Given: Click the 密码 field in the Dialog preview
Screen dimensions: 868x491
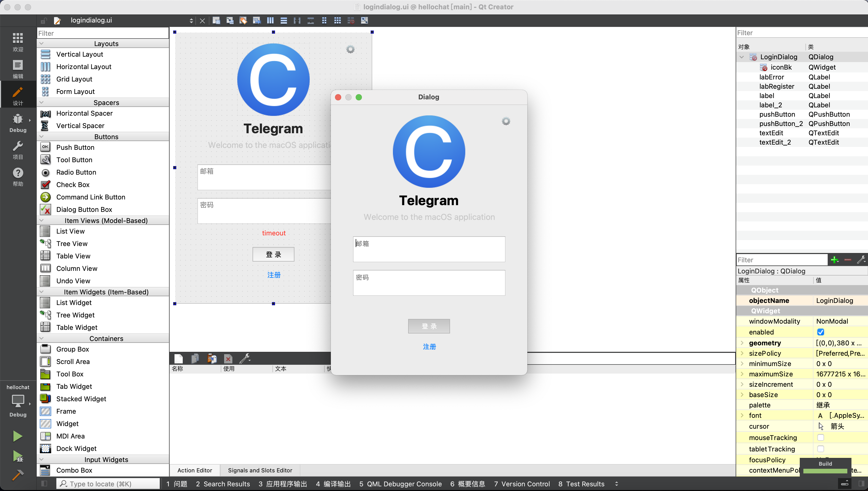Looking at the screenshot, I should (429, 282).
